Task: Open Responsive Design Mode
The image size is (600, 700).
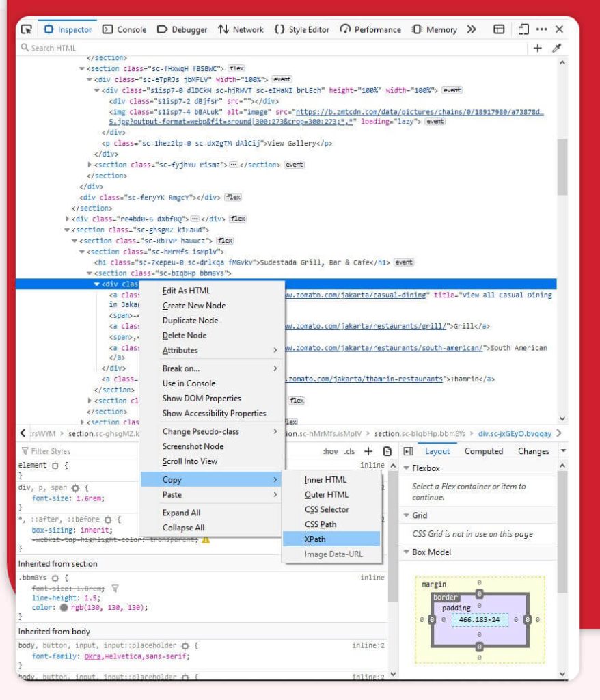Action: click(522, 29)
